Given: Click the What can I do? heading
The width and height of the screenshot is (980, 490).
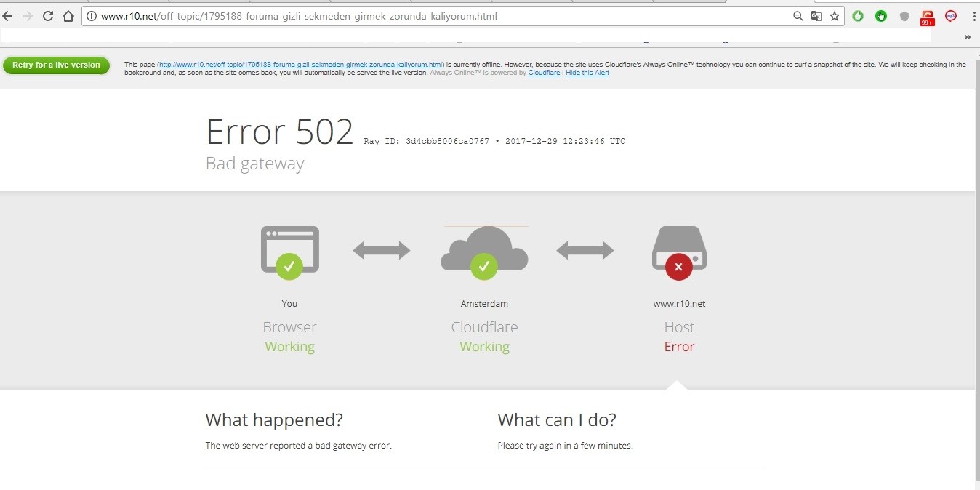Looking at the screenshot, I should click(x=557, y=419).
